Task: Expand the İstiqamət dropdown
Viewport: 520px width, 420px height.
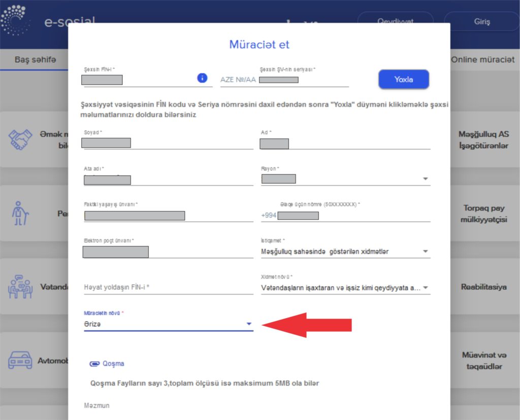Action: (x=425, y=252)
